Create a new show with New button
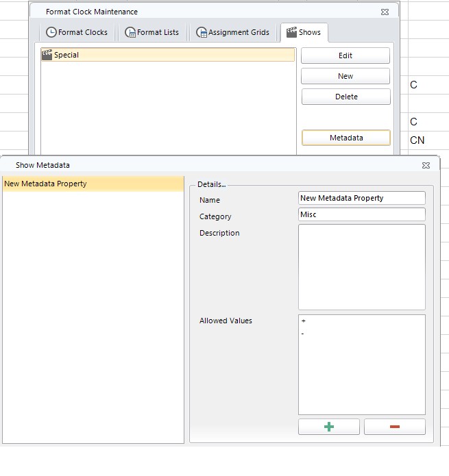The height and width of the screenshot is (476, 449). [x=345, y=76]
